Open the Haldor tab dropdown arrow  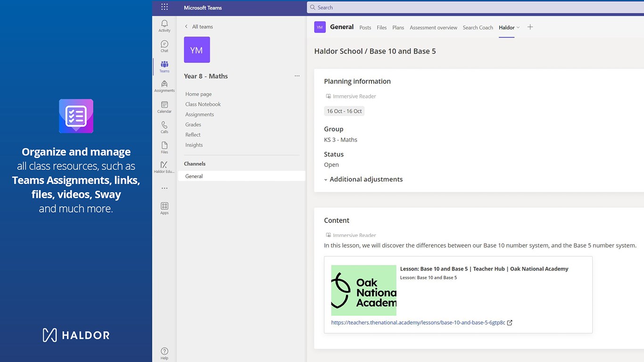518,27
